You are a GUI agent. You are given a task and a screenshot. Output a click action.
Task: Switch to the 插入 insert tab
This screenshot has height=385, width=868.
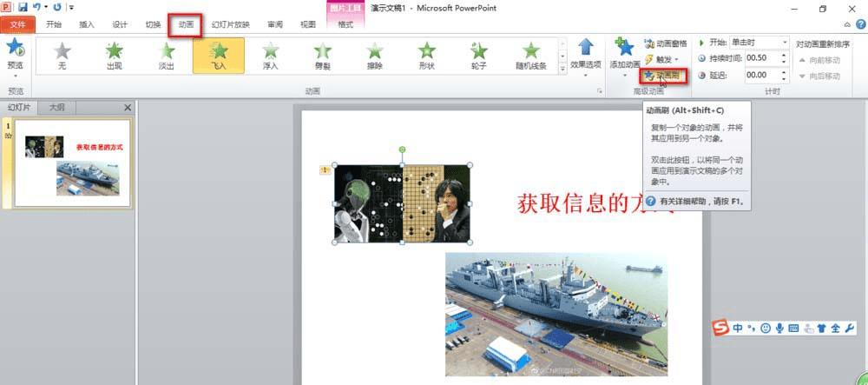tap(86, 24)
